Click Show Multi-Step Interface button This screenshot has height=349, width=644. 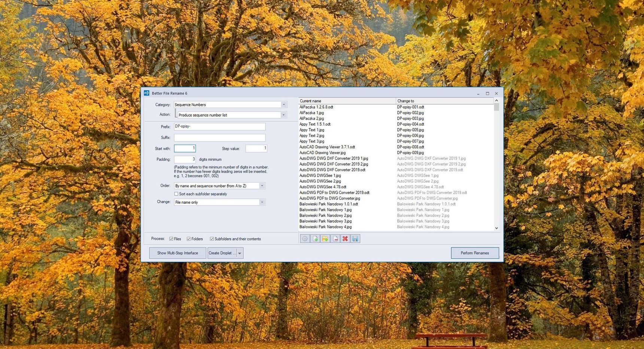[177, 253]
